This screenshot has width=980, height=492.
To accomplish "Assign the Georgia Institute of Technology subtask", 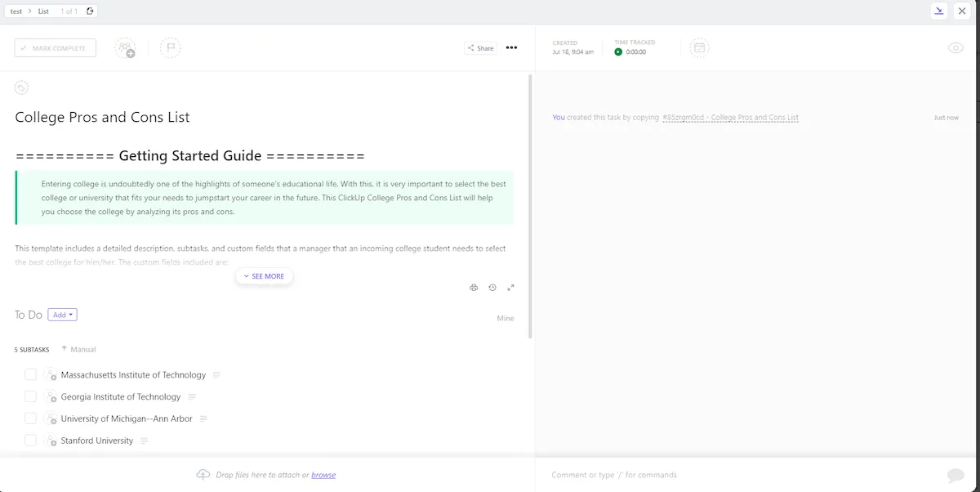I will [50, 397].
